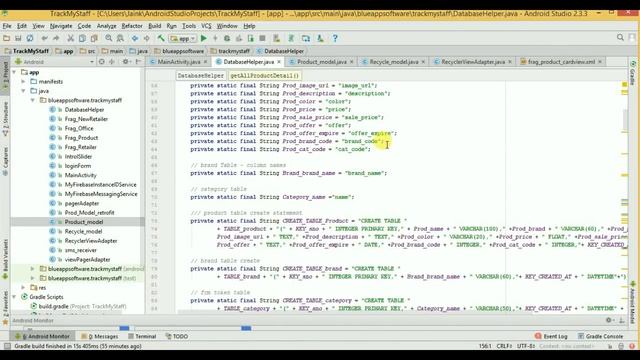Collapse the Gradle Scripts node
This screenshot has height=360, width=640.
coord(15,297)
